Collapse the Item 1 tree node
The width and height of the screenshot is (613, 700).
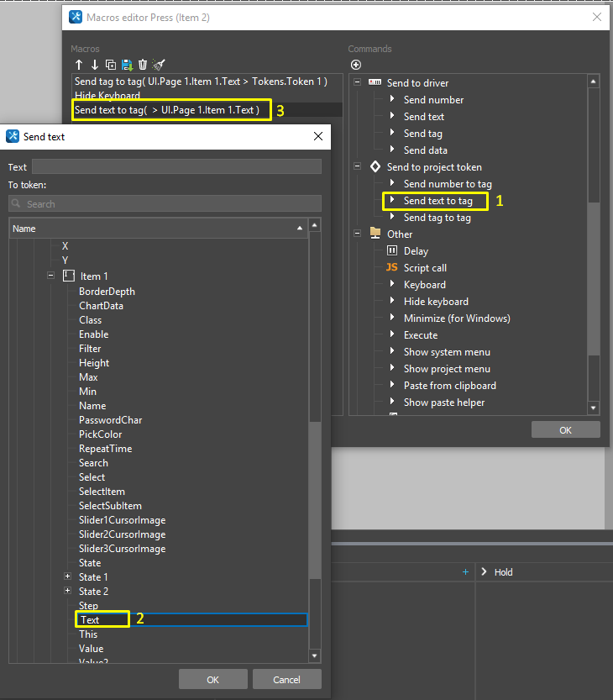click(51, 276)
